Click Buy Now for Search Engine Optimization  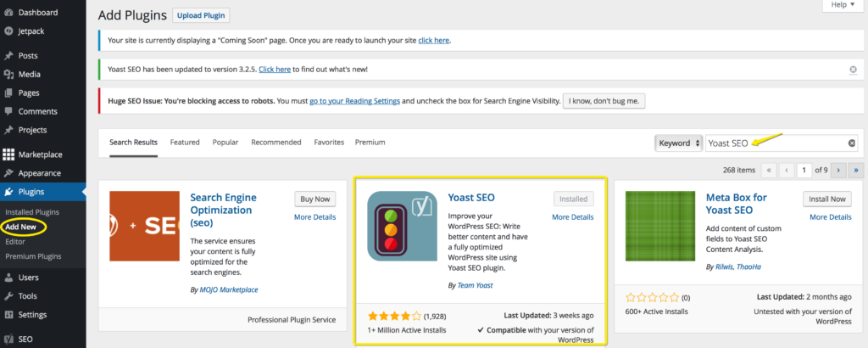[315, 199]
